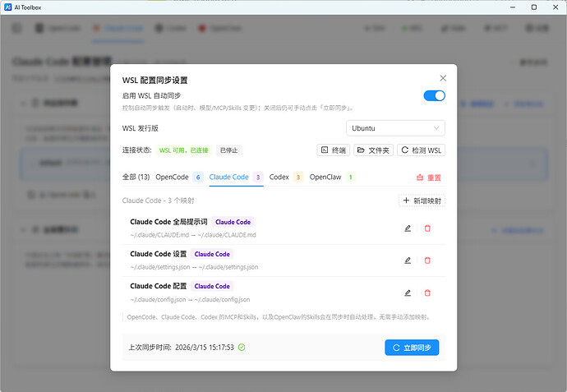
Task: Select the 全部 (13) tab
Action: click(x=136, y=178)
